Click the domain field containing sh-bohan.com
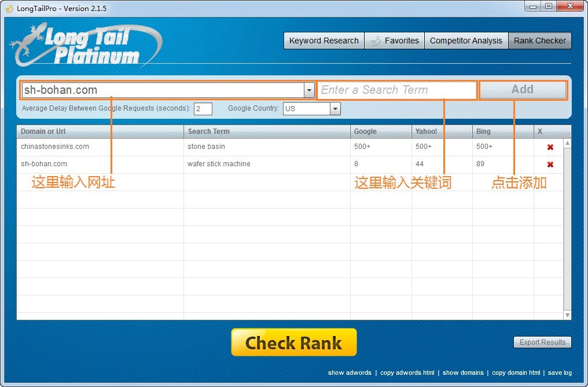The height and width of the screenshot is (387, 588). point(164,90)
